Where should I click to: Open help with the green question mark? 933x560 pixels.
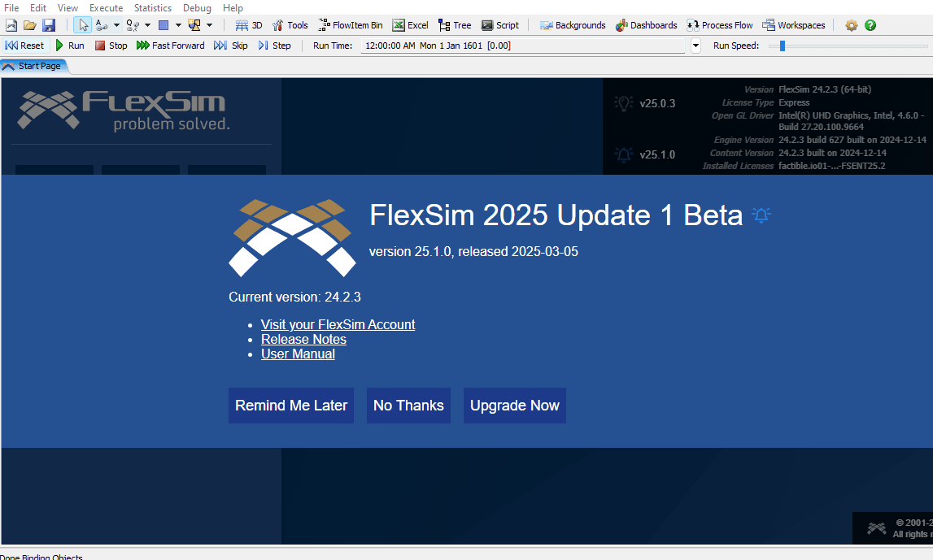[x=870, y=25]
